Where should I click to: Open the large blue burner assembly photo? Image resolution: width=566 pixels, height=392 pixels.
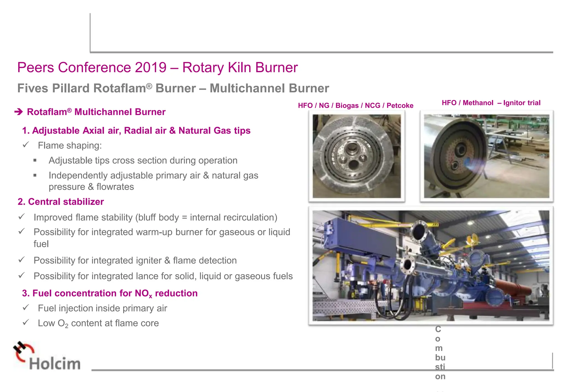431,266
